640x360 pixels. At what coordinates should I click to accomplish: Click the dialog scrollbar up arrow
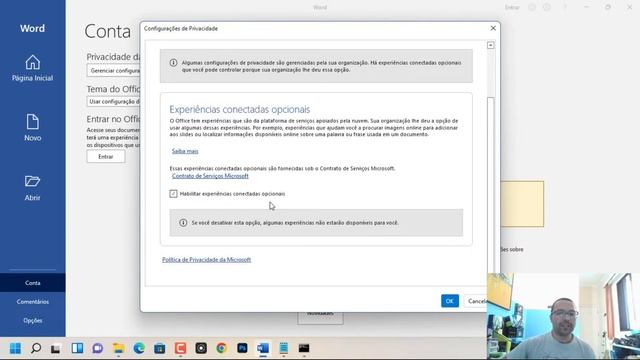491,45
